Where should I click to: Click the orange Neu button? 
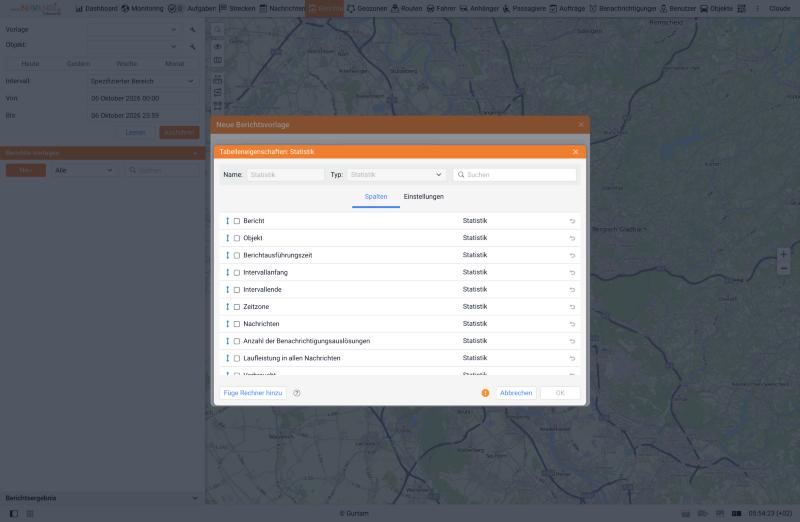click(x=26, y=170)
